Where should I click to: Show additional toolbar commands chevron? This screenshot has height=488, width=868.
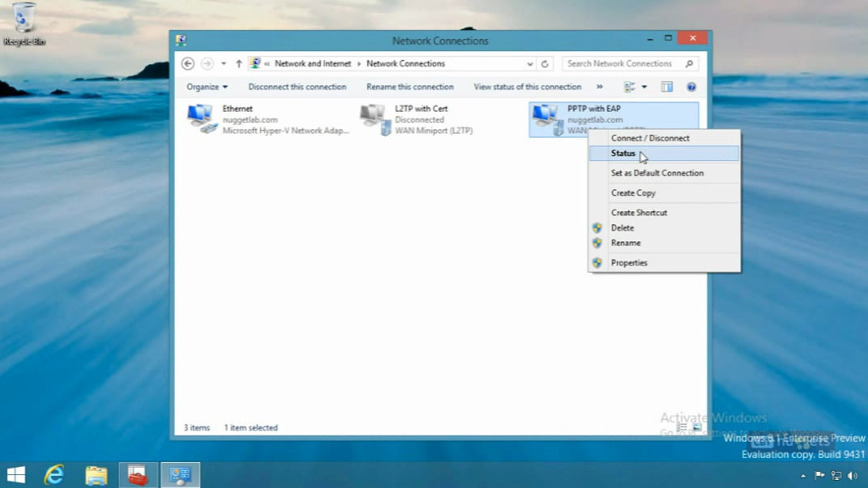tap(599, 87)
